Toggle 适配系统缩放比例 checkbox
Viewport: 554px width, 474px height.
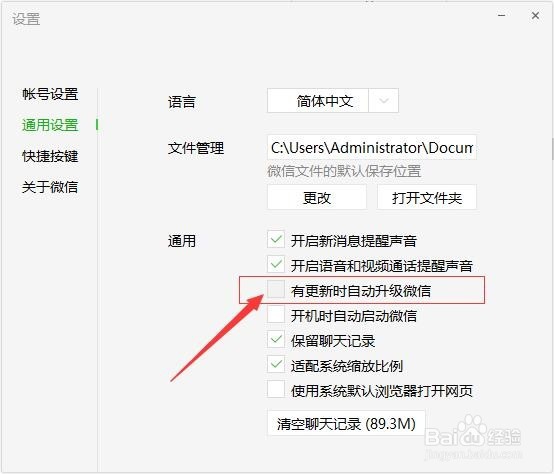(x=276, y=364)
